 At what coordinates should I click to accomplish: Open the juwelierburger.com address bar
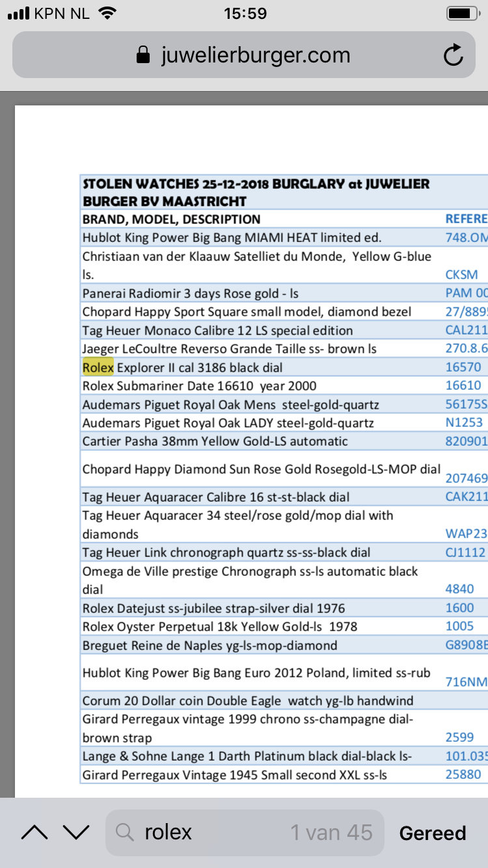243,55
